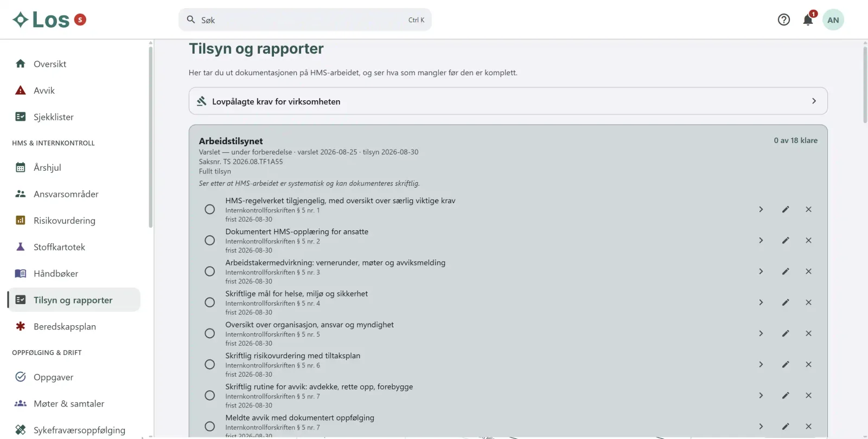Edit the Skriftlig risikovurdering requirement

(x=786, y=364)
